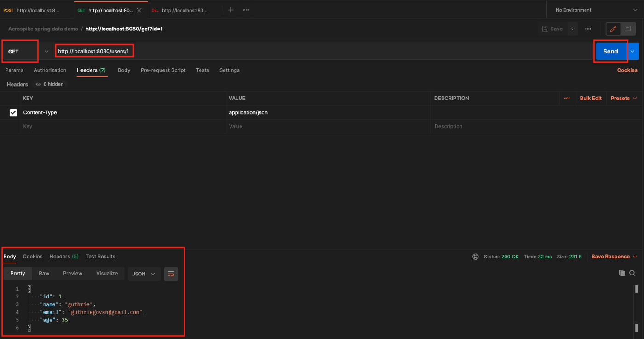Copy the response with copy icon

pos(622,273)
